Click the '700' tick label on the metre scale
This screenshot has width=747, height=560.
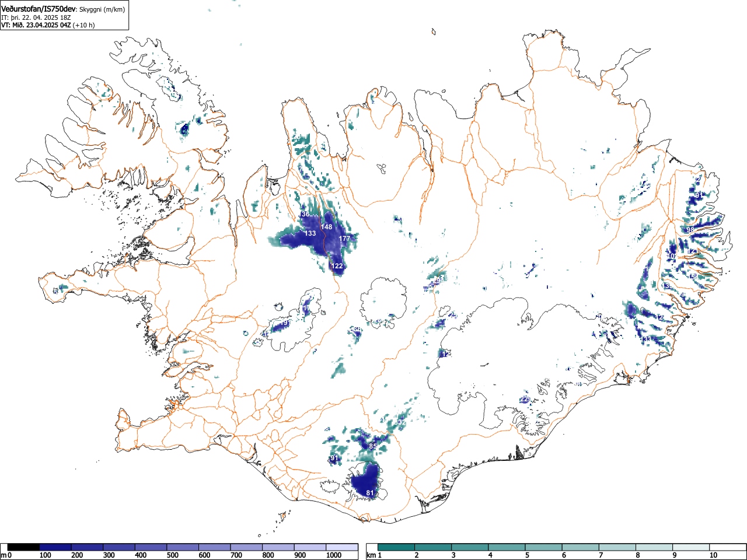236,555
